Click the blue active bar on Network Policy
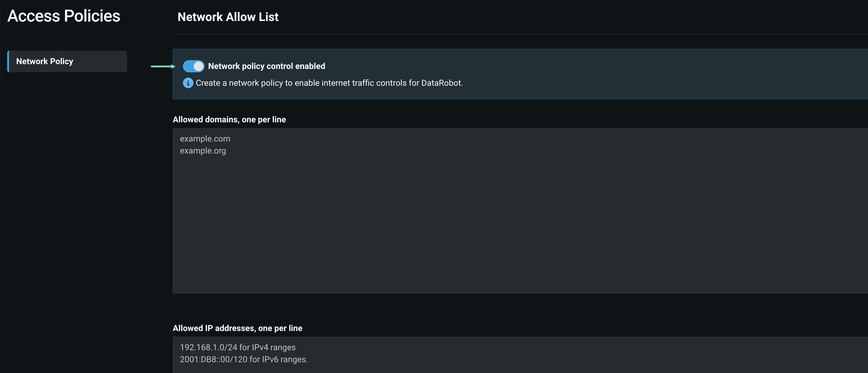868x373 pixels. click(8, 61)
